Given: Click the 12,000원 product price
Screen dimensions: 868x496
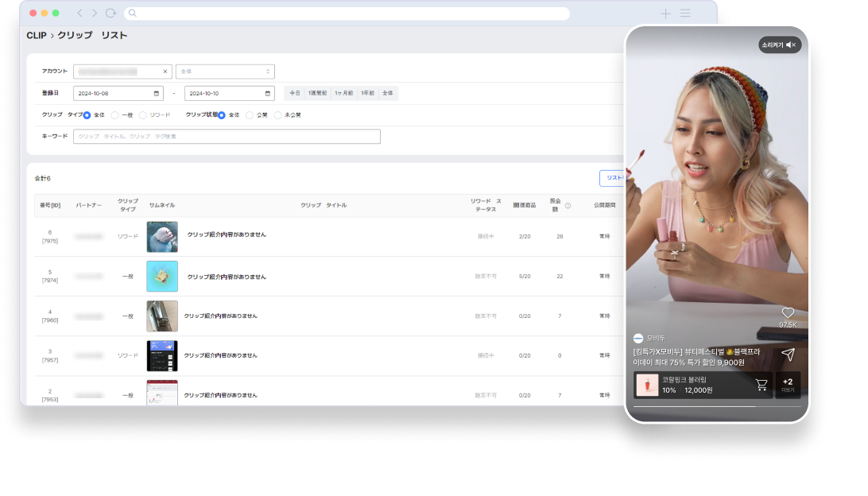Looking at the screenshot, I should [699, 390].
